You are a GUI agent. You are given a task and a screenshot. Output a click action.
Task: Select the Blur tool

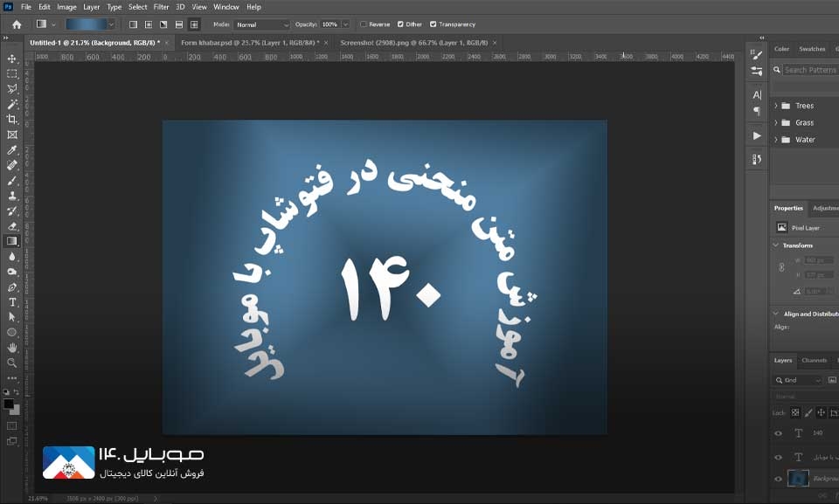point(11,257)
